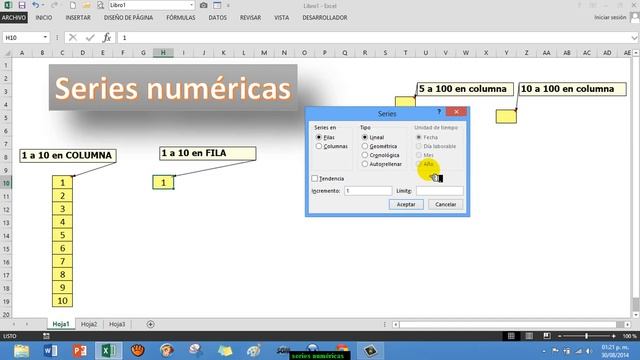Choose Autorrellenar series type
This screenshot has height=360, width=640.
[364, 164]
